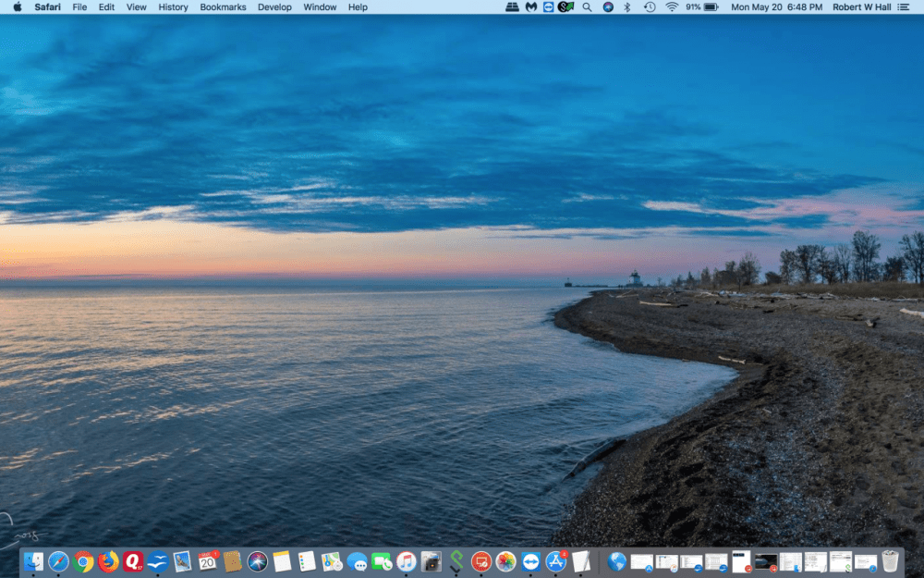The height and width of the screenshot is (578, 924).
Task: Launch TeamViewer from the Dock
Action: pyautogui.click(x=531, y=560)
